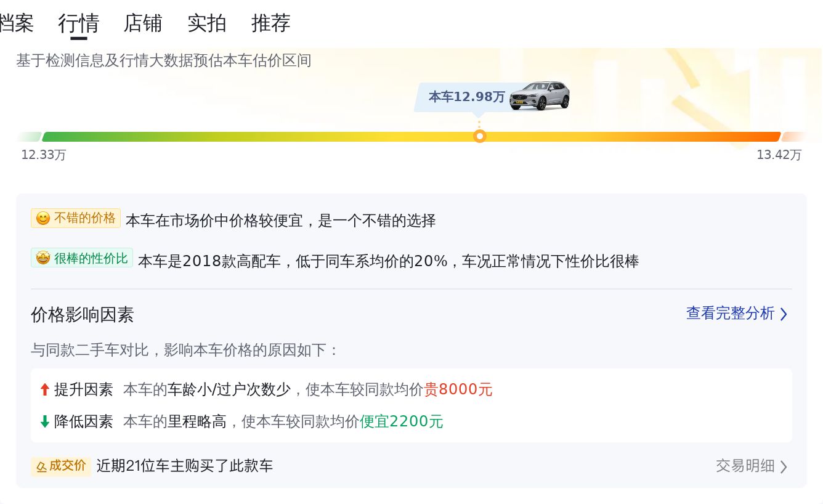Open the 交易明细 link

pyautogui.click(x=745, y=466)
